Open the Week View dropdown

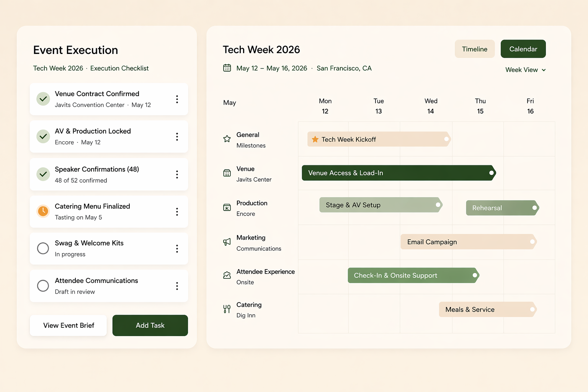point(525,70)
